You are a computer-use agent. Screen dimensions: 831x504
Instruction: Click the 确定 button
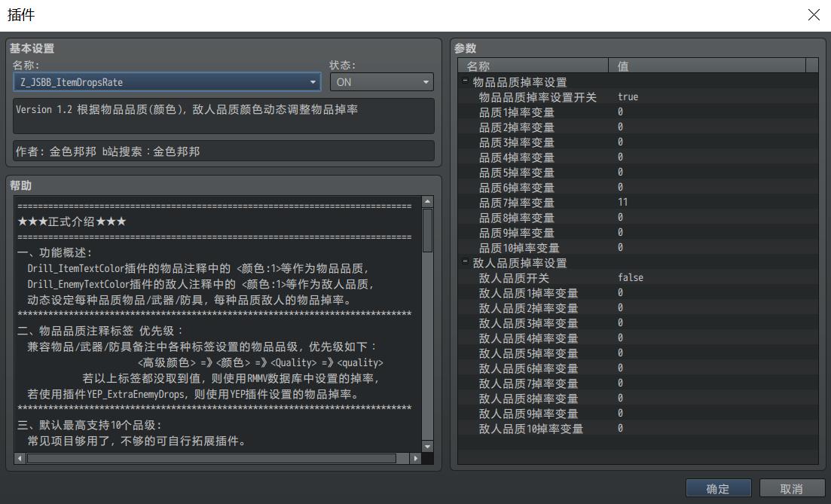point(718,489)
